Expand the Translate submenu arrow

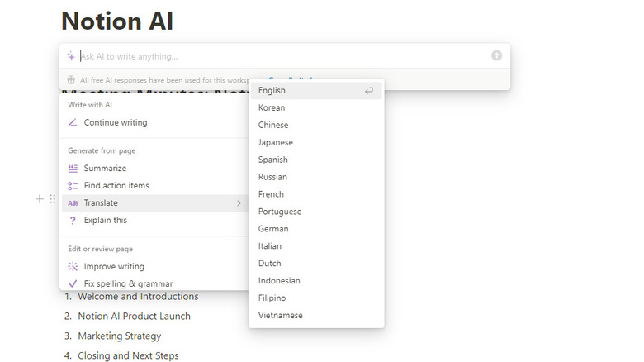point(239,203)
